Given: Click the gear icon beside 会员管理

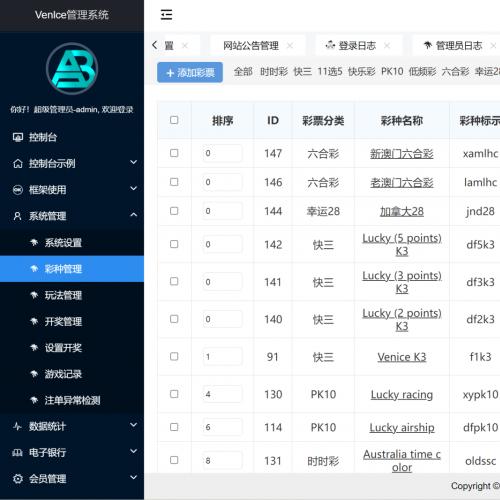Looking at the screenshot, I should pyautogui.click(x=18, y=479).
